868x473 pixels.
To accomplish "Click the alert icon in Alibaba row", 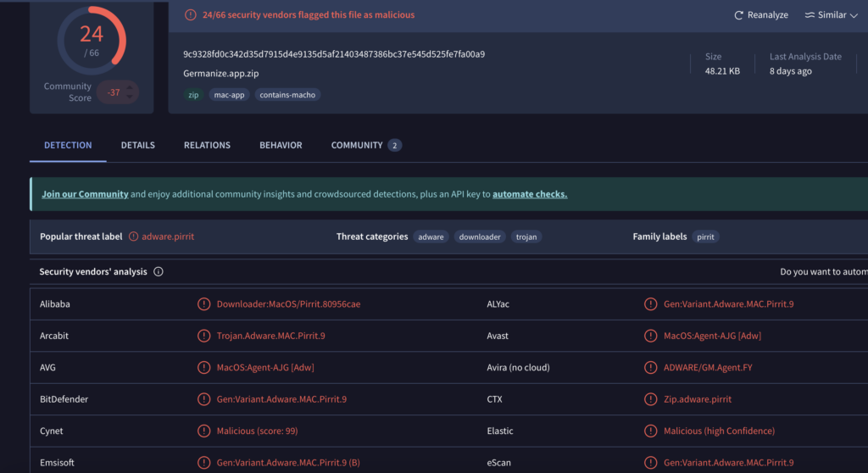I will (x=203, y=304).
